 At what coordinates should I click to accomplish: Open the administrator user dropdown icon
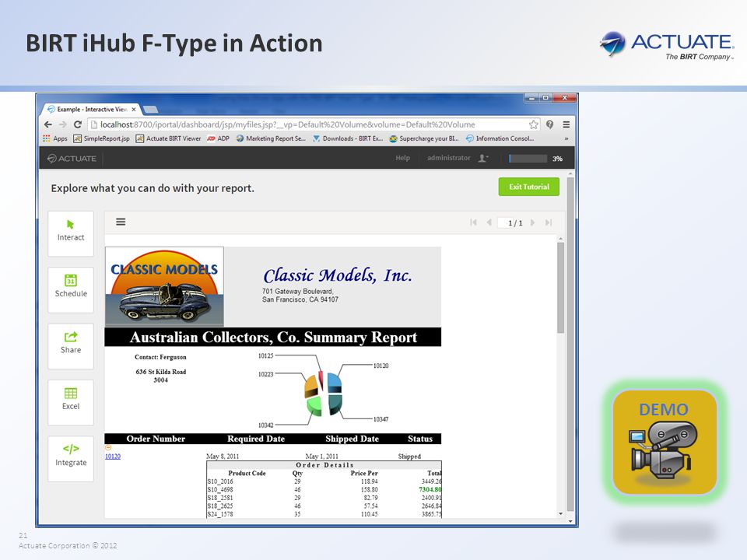tap(483, 158)
